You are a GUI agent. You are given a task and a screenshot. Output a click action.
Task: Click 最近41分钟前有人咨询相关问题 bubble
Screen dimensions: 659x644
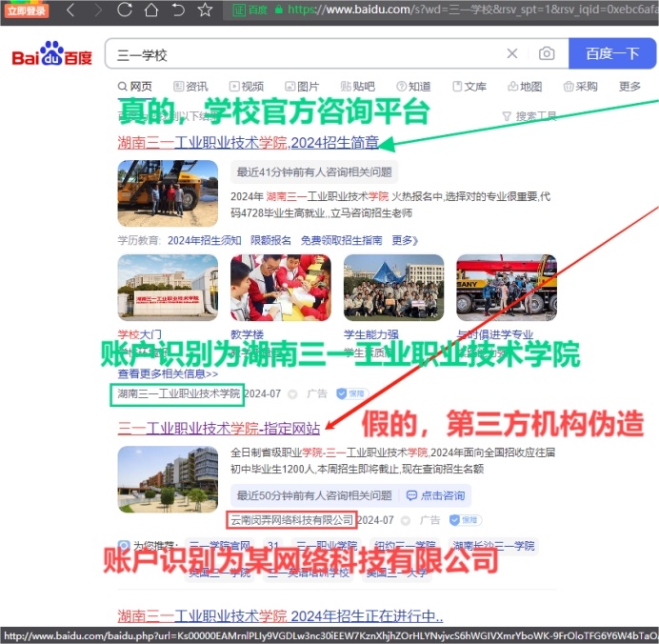click(x=314, y=171)
